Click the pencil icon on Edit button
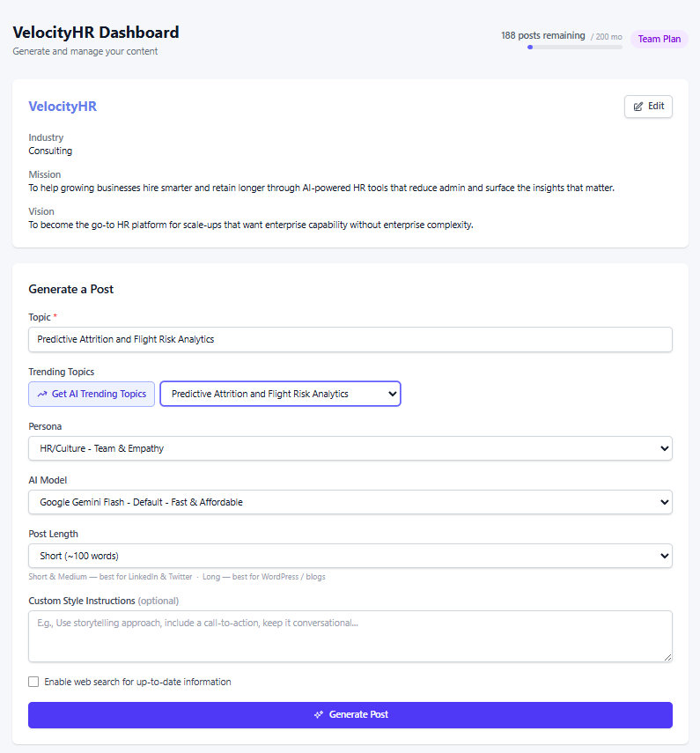Screen dimensions: 700x753 pos(638,107)
